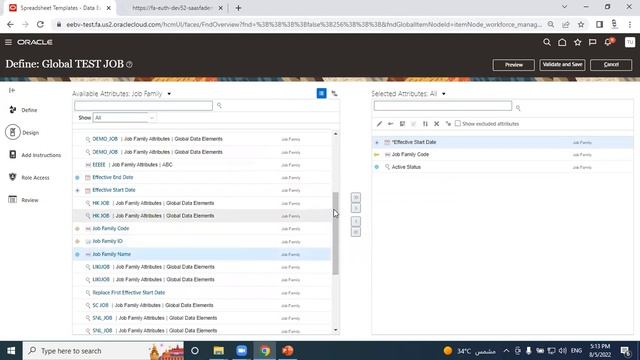Select Job Family Code in selected attributes
The image size is (640, 360).
coord(502,155)
